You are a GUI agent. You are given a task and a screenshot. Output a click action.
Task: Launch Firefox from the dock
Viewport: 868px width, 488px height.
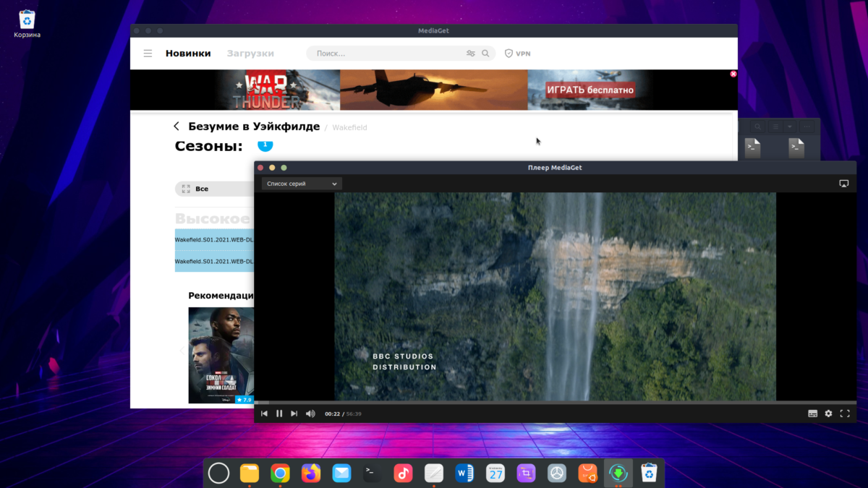click(x=311, y=473)
